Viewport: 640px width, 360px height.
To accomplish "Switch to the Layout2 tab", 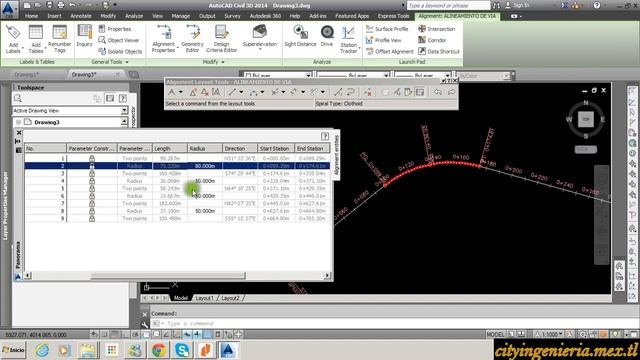I will tap(230, 298).
